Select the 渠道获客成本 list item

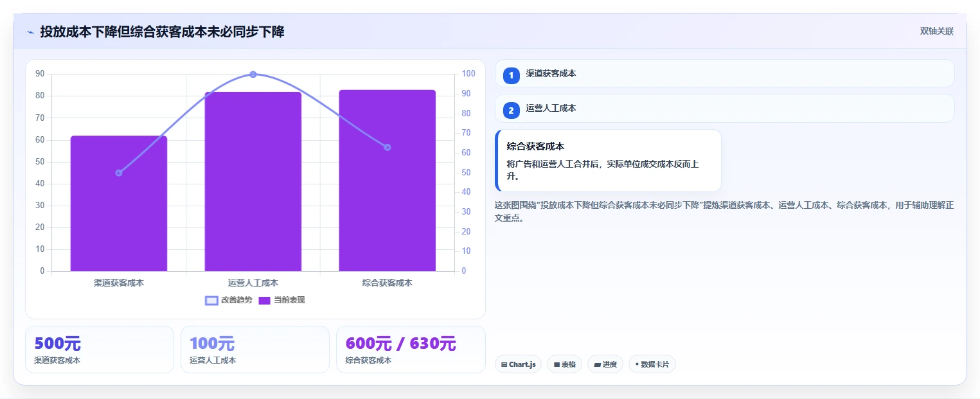click(724, 73)
